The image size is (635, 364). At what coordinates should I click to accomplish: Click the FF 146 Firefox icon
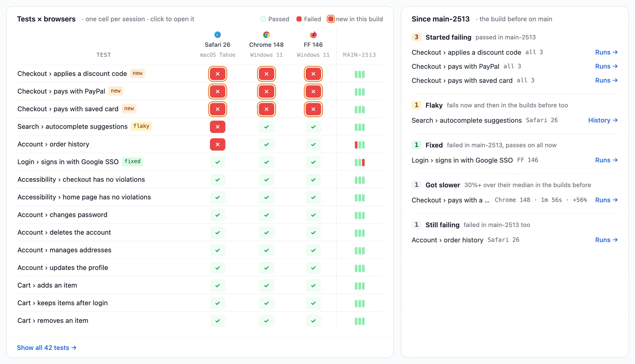pos(313,35)
